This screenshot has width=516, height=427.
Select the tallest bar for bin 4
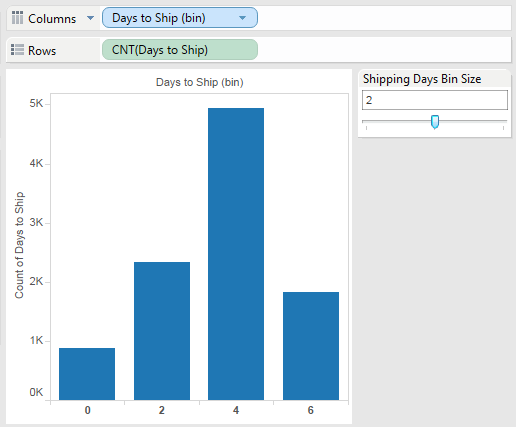[x=236, y=254]
